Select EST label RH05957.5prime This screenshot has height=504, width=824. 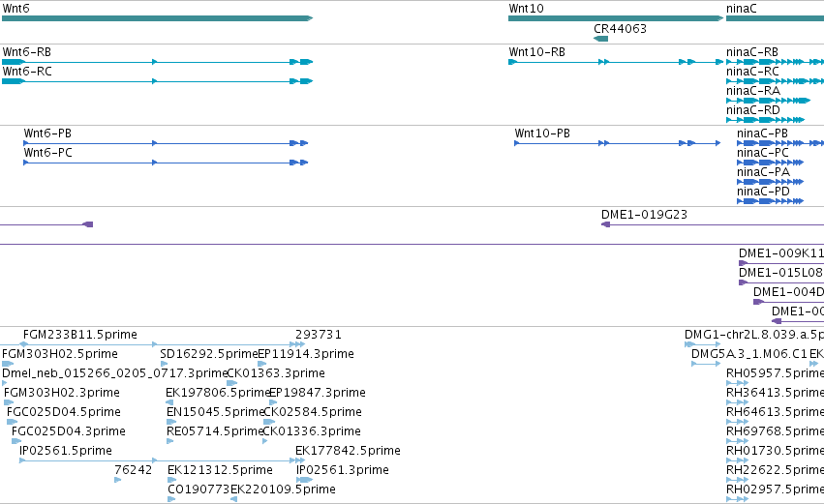point(776,373)
